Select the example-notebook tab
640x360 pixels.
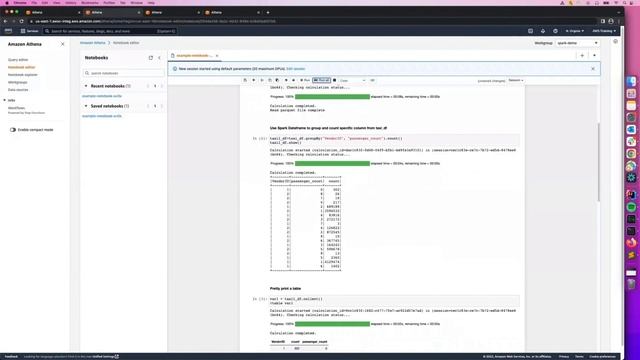194,56
